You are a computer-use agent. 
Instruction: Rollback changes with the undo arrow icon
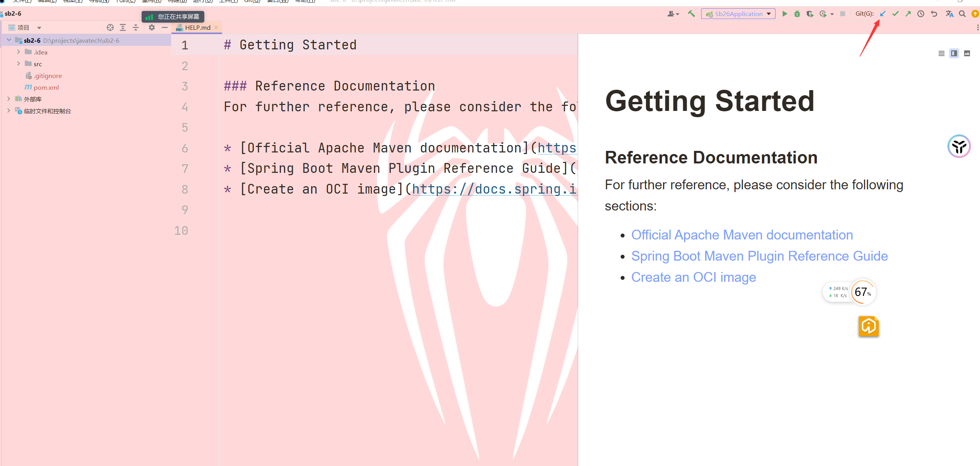(x=934, y=14)
